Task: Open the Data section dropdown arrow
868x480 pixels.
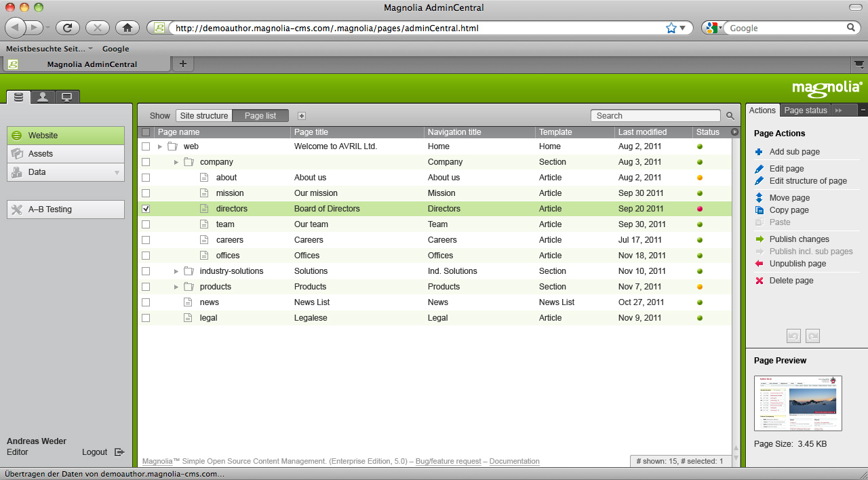Action: point(117,173)
